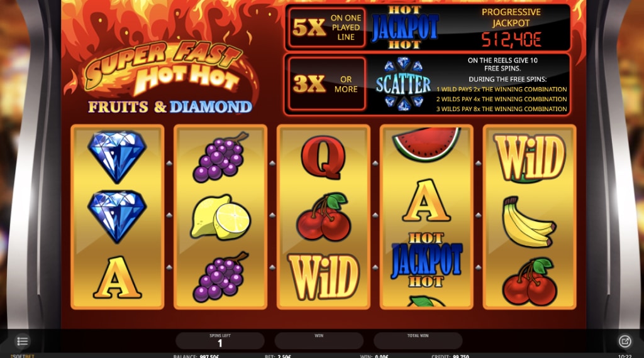Click the cherries on reel three
Screen dimensions: 644x358
pos(324,217)
